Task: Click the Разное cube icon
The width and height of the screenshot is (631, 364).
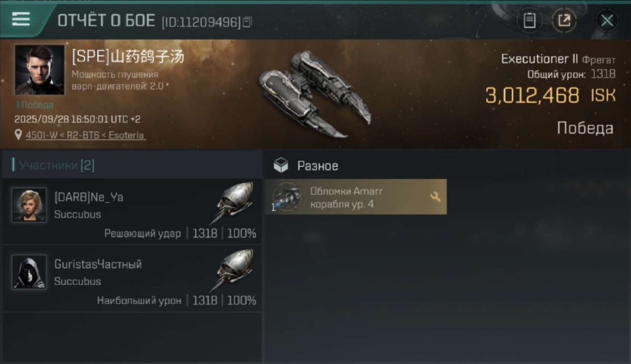Action: pos(281,166)
